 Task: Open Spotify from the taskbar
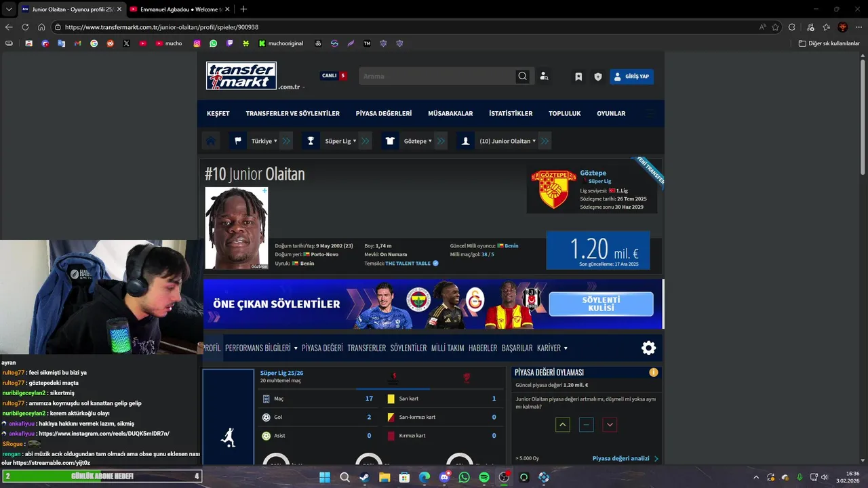click(x=484, y=477)
